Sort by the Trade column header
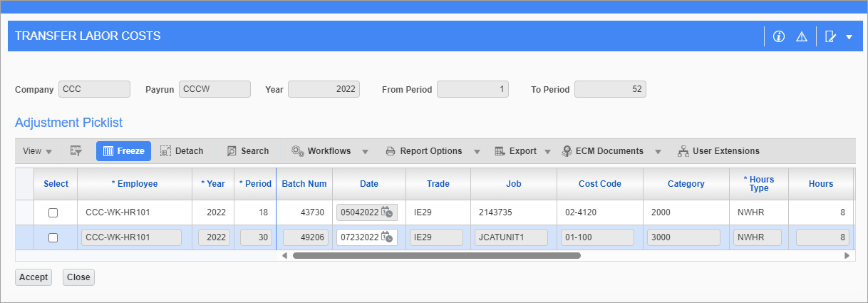The height and width of the screenshot is (303, 868). (438, 184)
